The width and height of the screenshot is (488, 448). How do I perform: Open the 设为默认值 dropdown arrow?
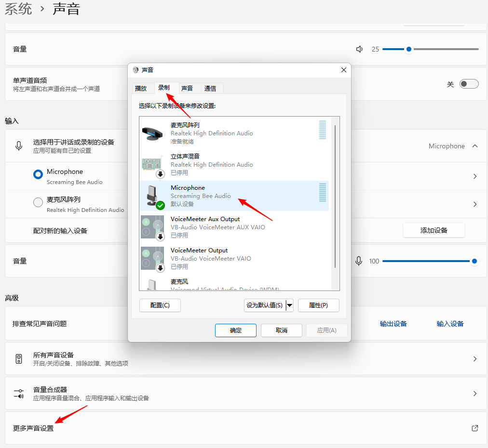[290, 305]
